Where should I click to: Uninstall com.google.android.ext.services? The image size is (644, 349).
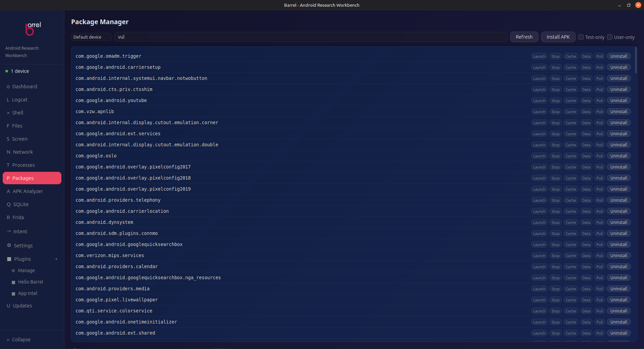(x=619, y=134)
